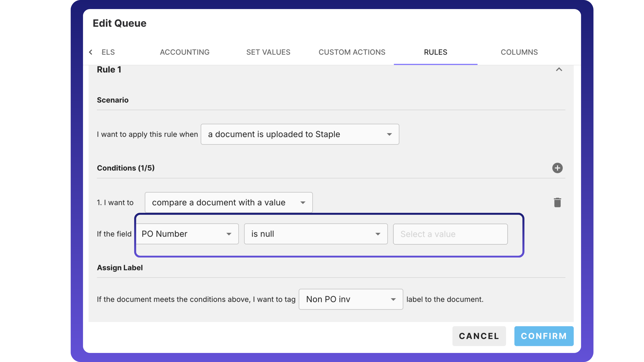644x362 pixels.
Task: Open the Non PO inv label dropdown
Action: (351, 299)
